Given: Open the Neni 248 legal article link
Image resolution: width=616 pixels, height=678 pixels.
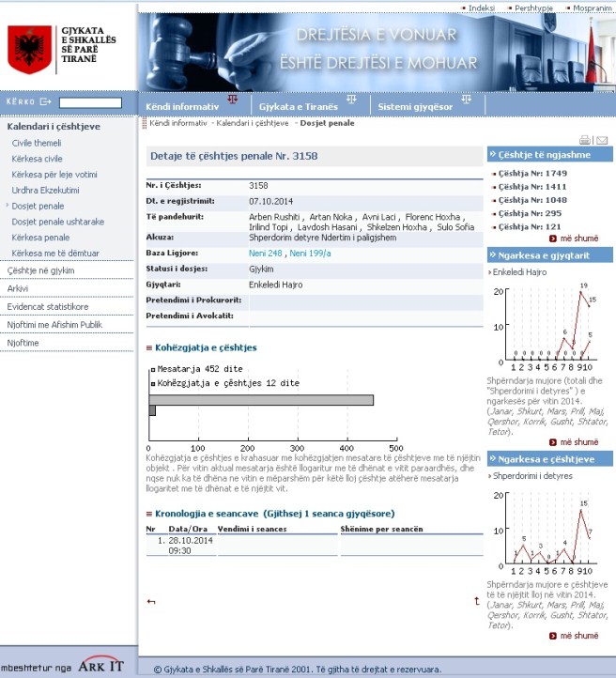Looking at the screenshot, I should (266, 254).
